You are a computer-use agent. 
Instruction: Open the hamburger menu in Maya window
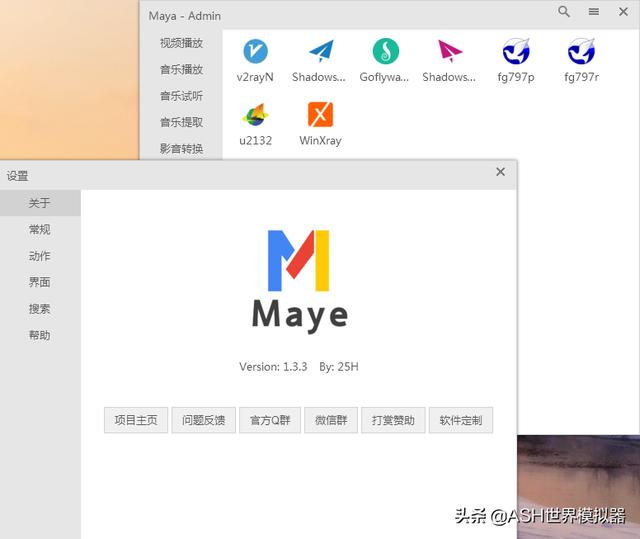click(x=594, y=12)
